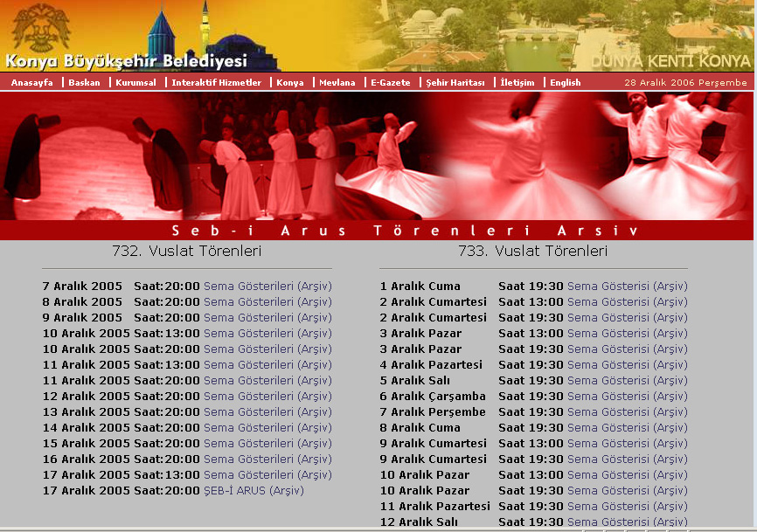Click the whirling dervishes banner image

[x=377, y=155]
